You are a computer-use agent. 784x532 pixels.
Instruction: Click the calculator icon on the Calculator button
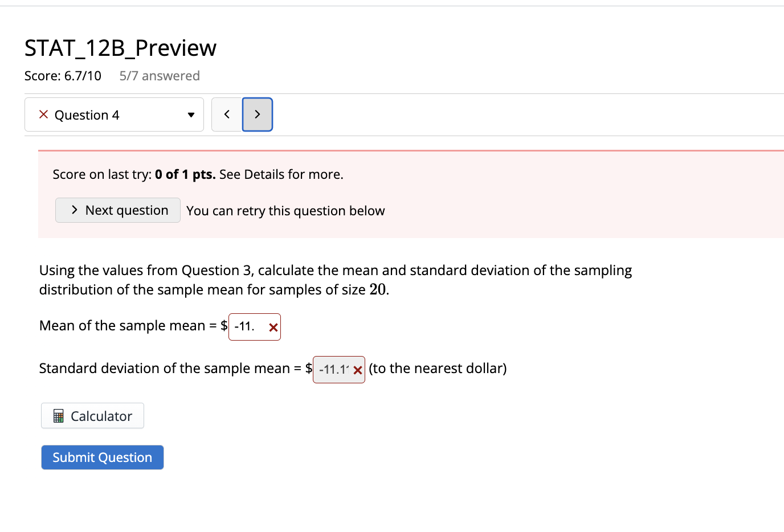pos(57,415)
